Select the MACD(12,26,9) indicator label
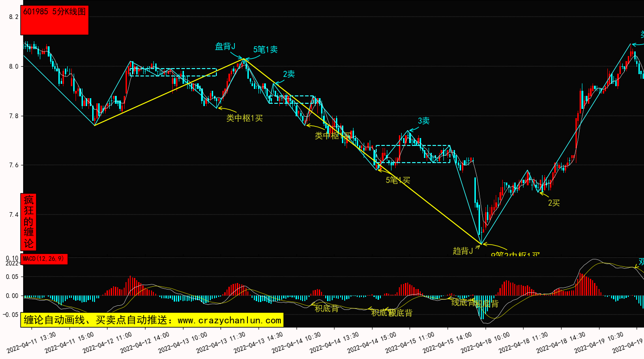 (x=44, y=259)
